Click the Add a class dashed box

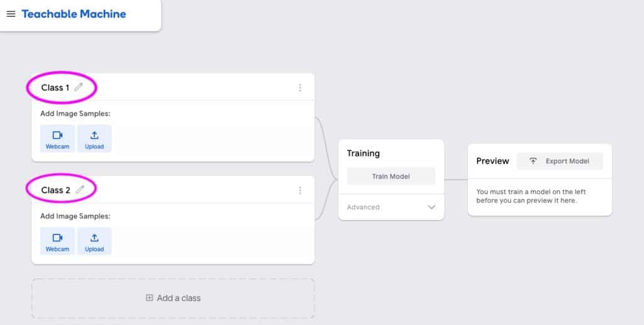pos(173,299)
